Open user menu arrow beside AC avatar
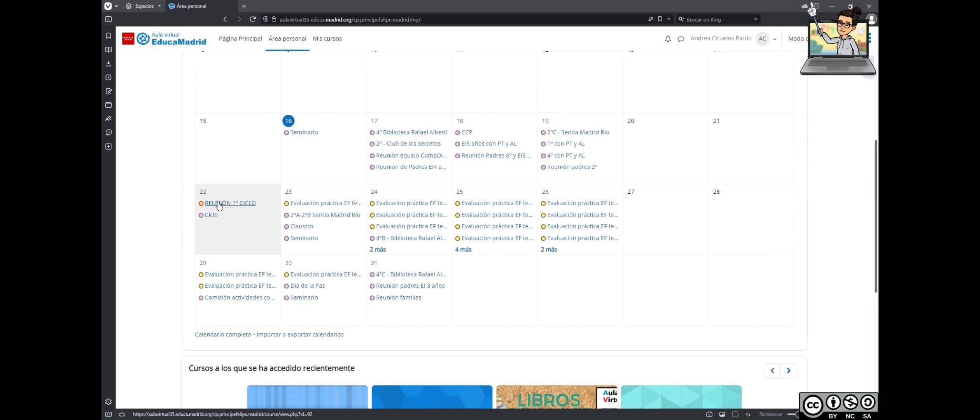980x420 pixels. 775,39
